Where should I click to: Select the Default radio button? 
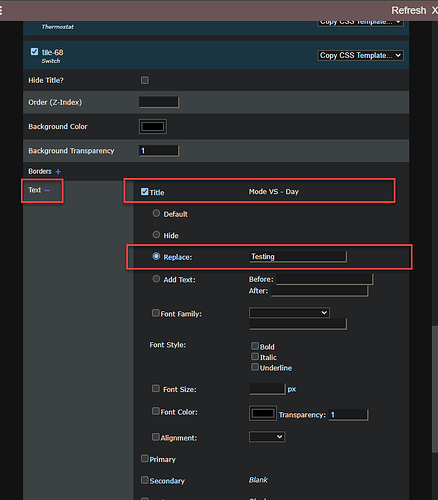coord(156,213)
